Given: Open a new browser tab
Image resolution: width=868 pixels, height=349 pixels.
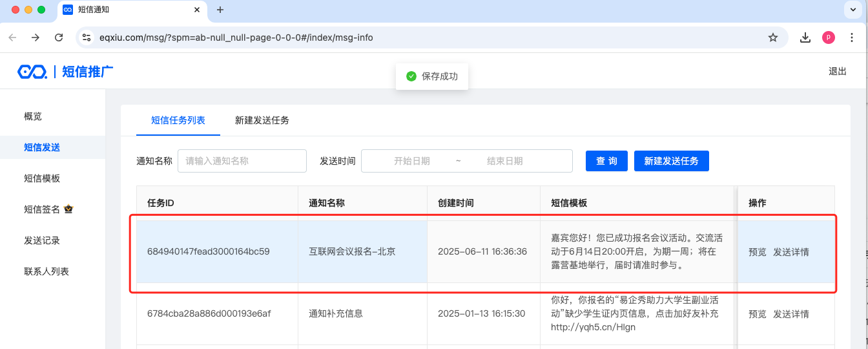Looking at the screenshot, I should [x=220, y=10].
